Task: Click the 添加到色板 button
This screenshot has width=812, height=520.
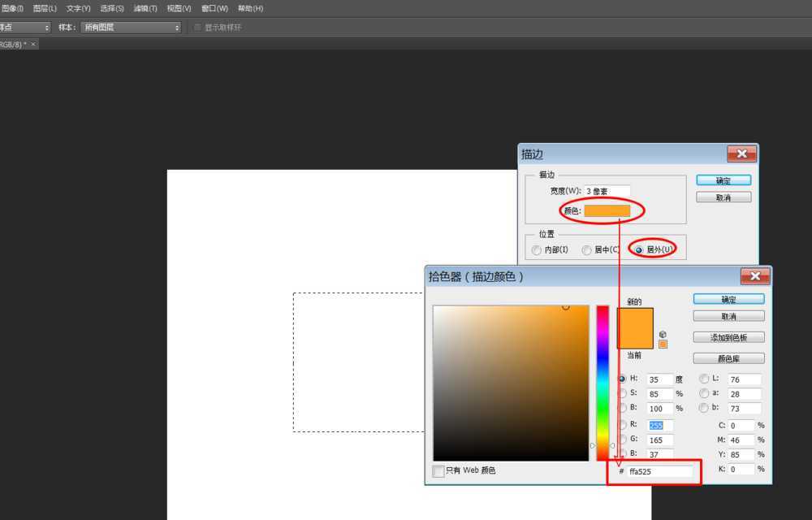Action: [x=728, y=337]
